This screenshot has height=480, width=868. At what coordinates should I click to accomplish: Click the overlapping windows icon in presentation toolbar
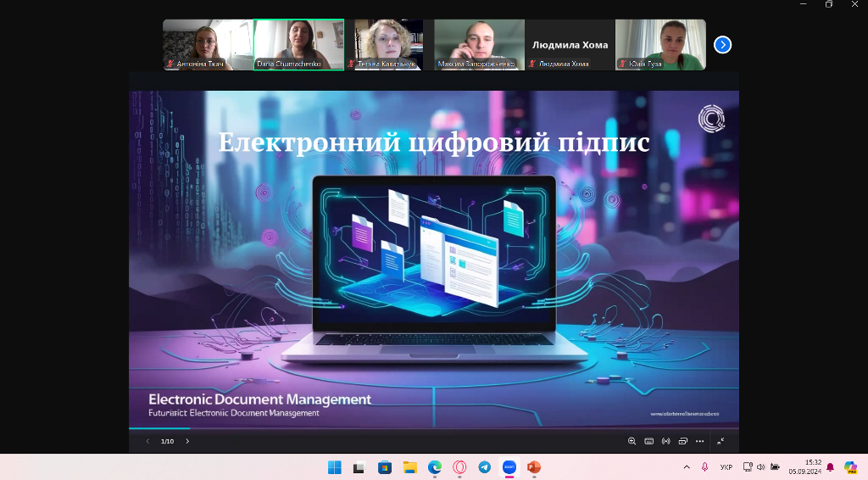tap(682, 441)
